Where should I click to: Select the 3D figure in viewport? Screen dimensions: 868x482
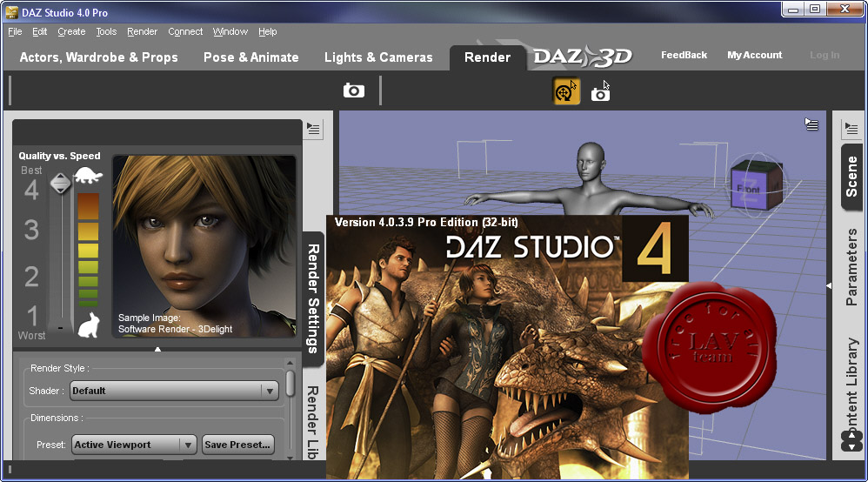coord(589,180)
